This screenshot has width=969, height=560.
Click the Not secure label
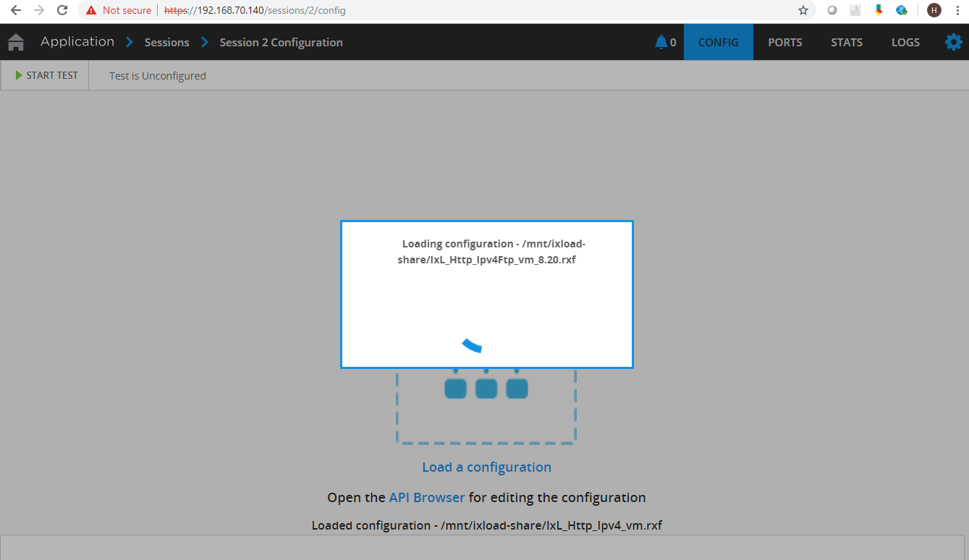pyautogui.click(x=127, y=10)
